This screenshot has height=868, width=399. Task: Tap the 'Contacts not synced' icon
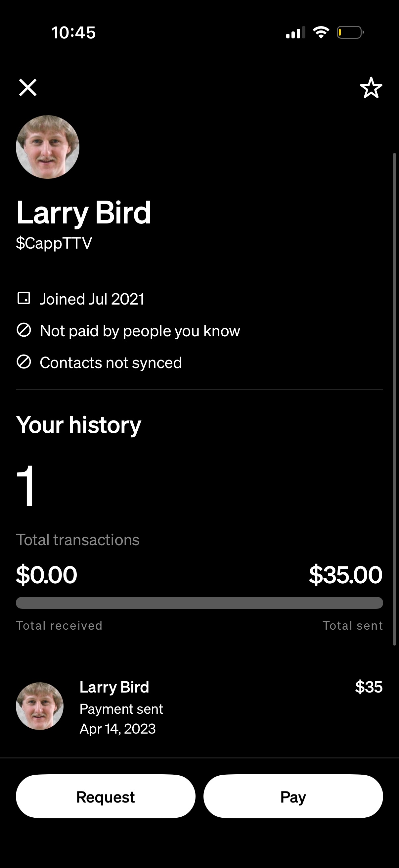(x=23, y=362)
